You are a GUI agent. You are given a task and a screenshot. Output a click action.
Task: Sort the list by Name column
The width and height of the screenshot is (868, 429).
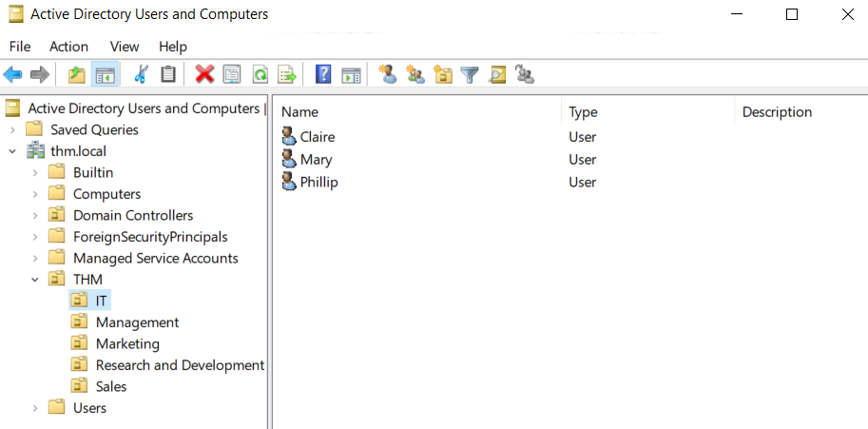point(299,112)
